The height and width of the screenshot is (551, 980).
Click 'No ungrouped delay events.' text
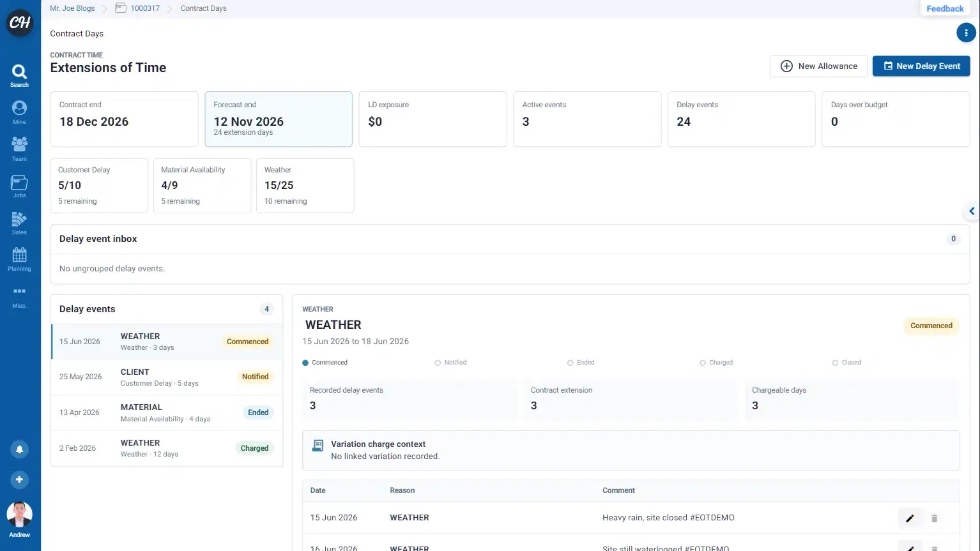[112, 269]
